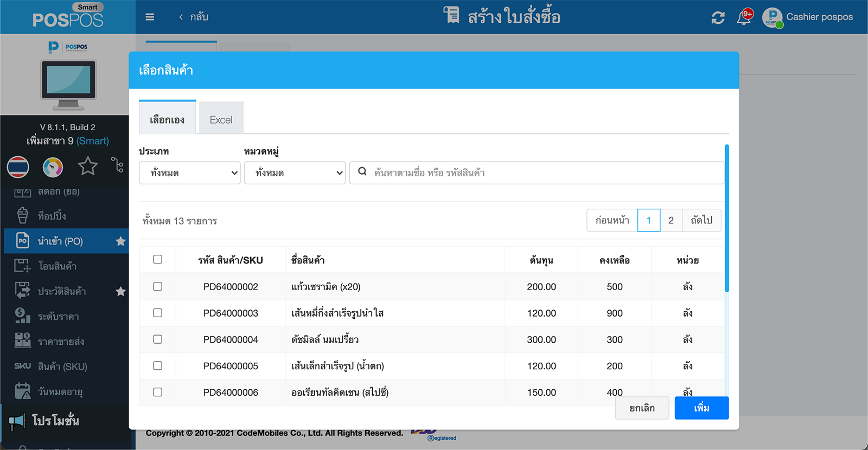Select the checkbox for PD64000004
This screenshot has width=868, height=450.
pos(157,339)
